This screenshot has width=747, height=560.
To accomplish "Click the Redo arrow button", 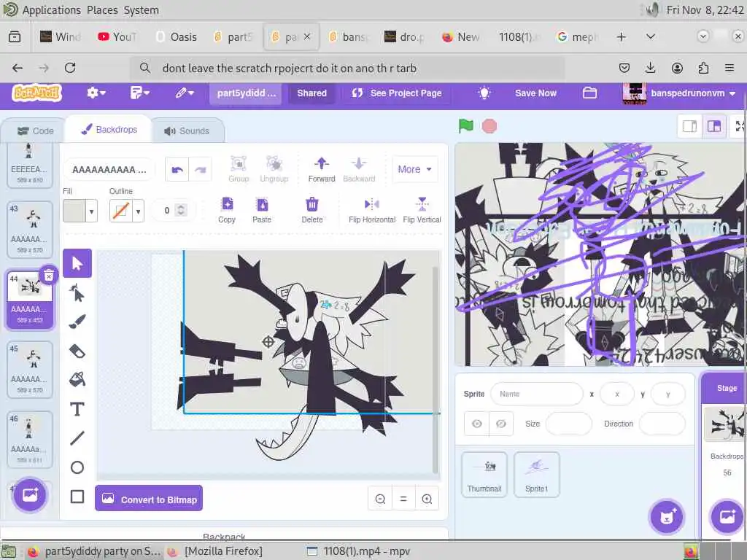I will coord(200,169).
